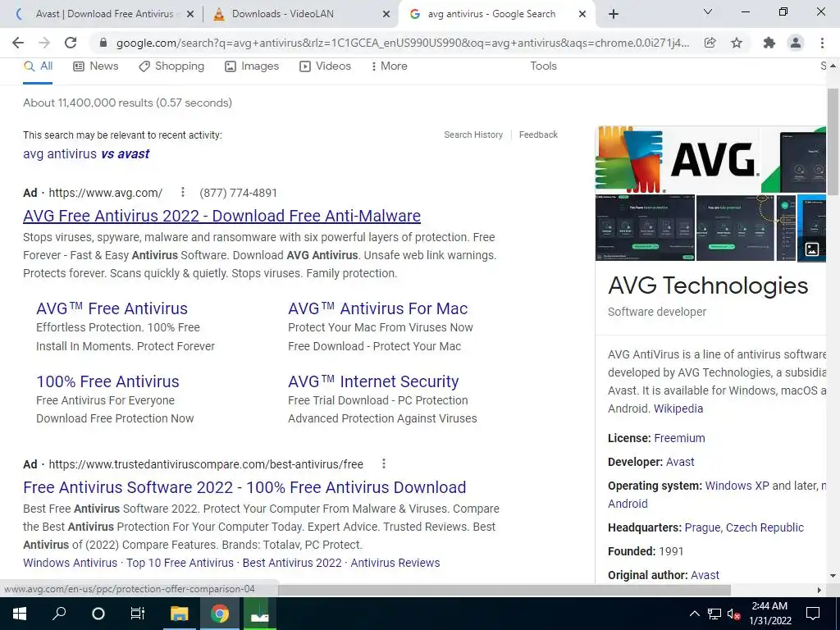Open the Search History link

pos(473,135)
